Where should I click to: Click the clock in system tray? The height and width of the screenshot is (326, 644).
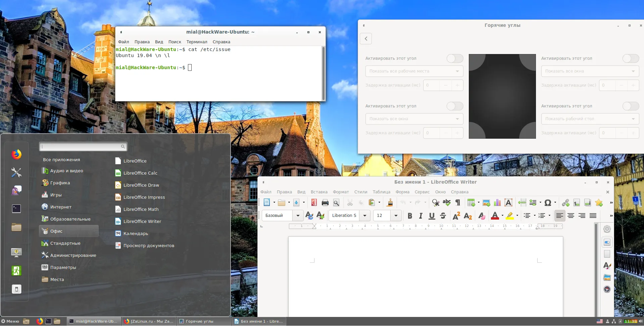coord(631,321)
